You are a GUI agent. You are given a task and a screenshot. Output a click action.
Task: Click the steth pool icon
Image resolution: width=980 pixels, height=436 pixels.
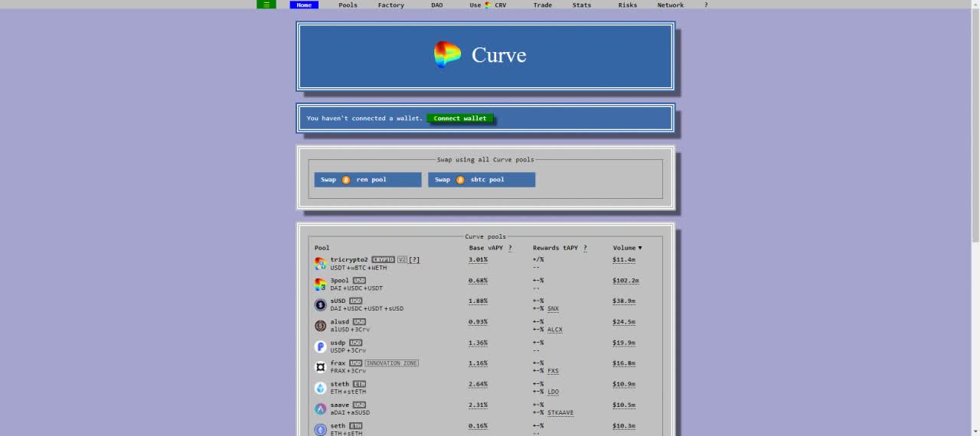[x=321, y=388]
